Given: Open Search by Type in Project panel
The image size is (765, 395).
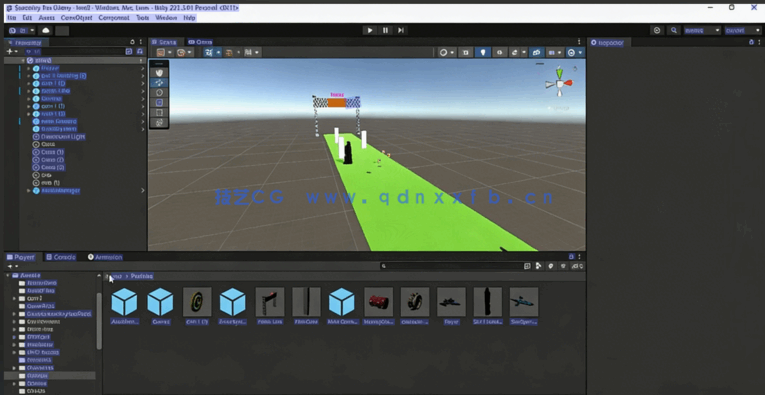Looking at the screenshot, I should point(538,266).
